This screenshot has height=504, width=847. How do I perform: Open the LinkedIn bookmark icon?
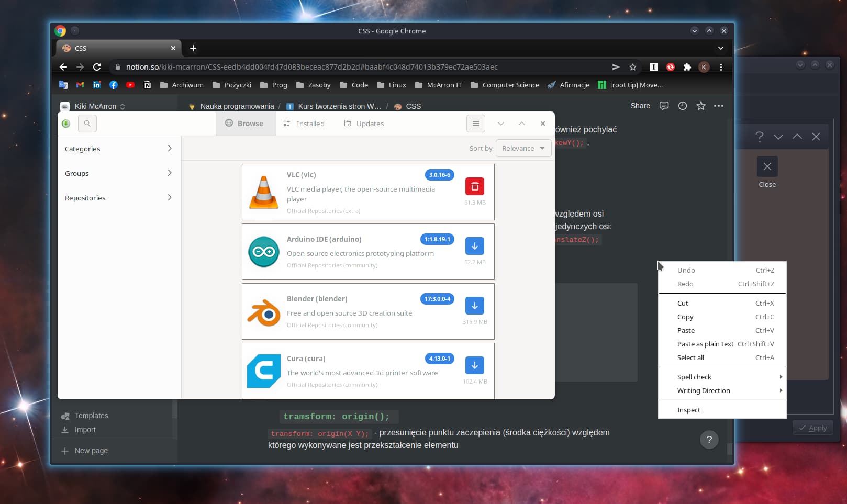point(97,85)
